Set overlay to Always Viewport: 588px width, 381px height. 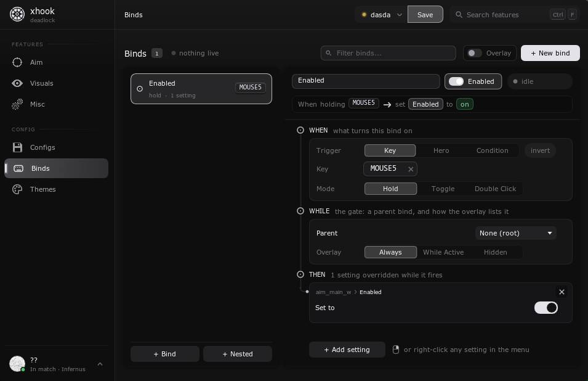[390, 252]
